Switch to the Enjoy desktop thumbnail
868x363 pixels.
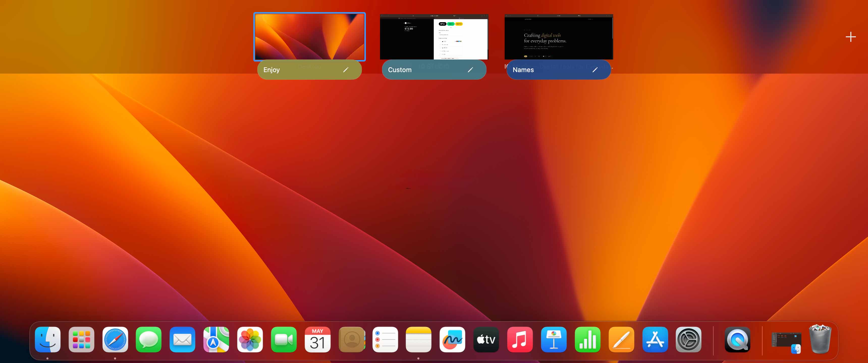point(309,37)
